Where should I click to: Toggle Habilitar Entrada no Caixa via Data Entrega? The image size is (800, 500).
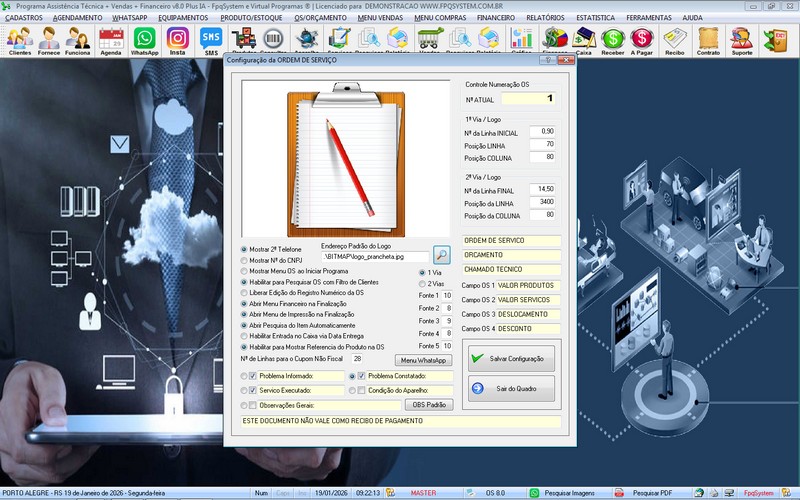(244, 336)
